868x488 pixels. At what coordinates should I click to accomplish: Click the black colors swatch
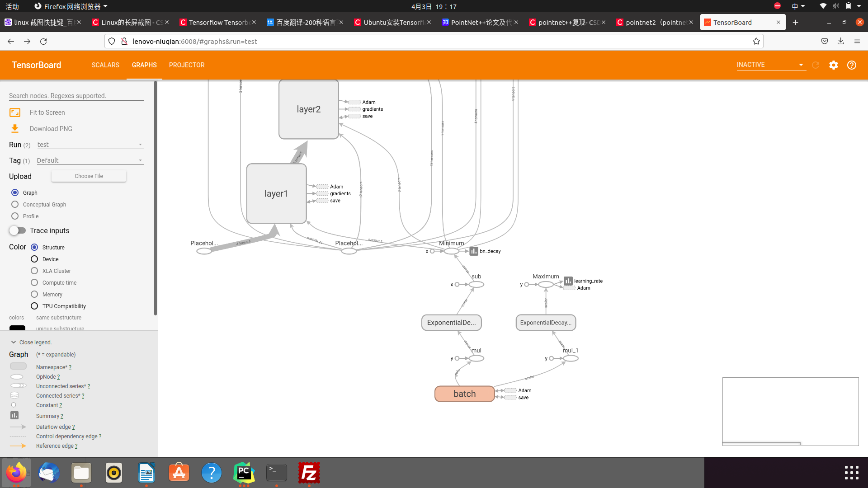coord(17,328)
